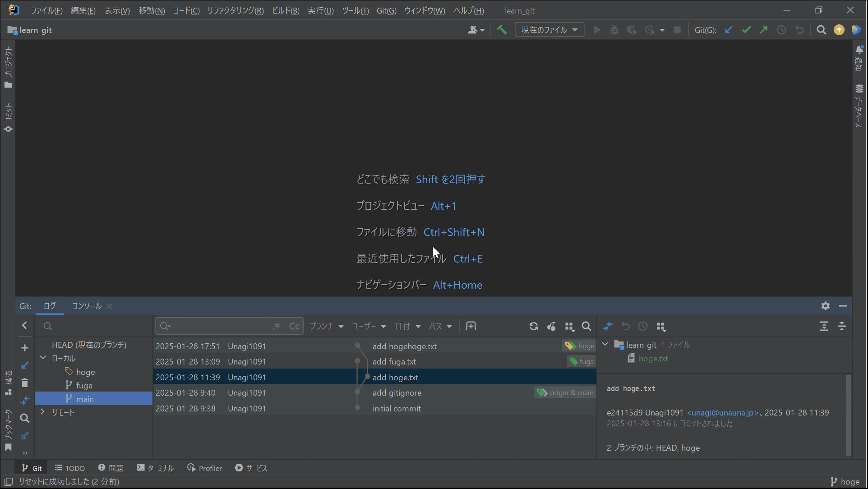Open Git tool window settings gear
Viewport: 868px width, 489px height.
825,306
